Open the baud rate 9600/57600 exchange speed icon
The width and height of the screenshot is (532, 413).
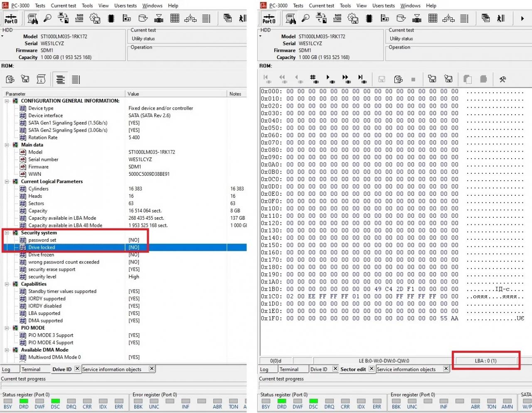[79, 18]
